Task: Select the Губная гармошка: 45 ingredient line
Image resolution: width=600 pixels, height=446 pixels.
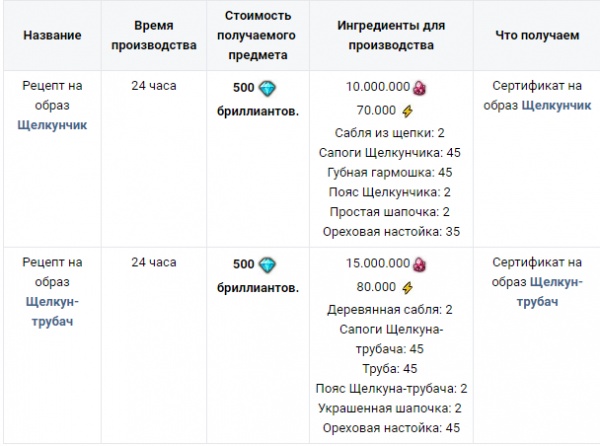Action: [390, 172]
